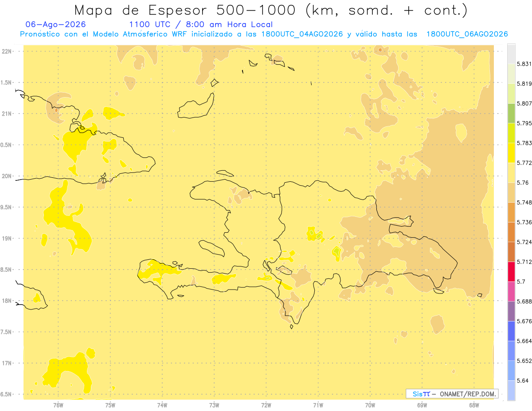This screenshot has width=532, height=411.
Task: Click the latitude label '17N'
Action: [x=7, y=363]
